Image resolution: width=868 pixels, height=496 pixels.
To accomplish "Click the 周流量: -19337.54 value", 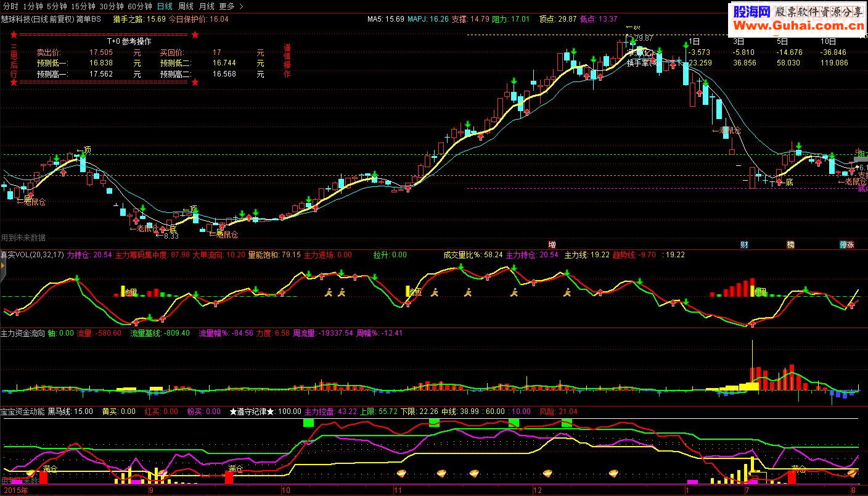I will (x=323, y=333).
